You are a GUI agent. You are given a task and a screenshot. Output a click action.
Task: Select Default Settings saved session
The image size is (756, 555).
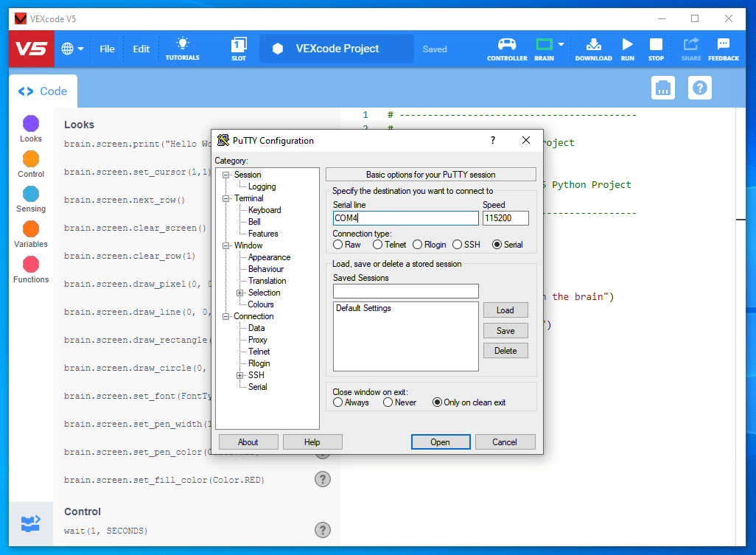(363, 308)
